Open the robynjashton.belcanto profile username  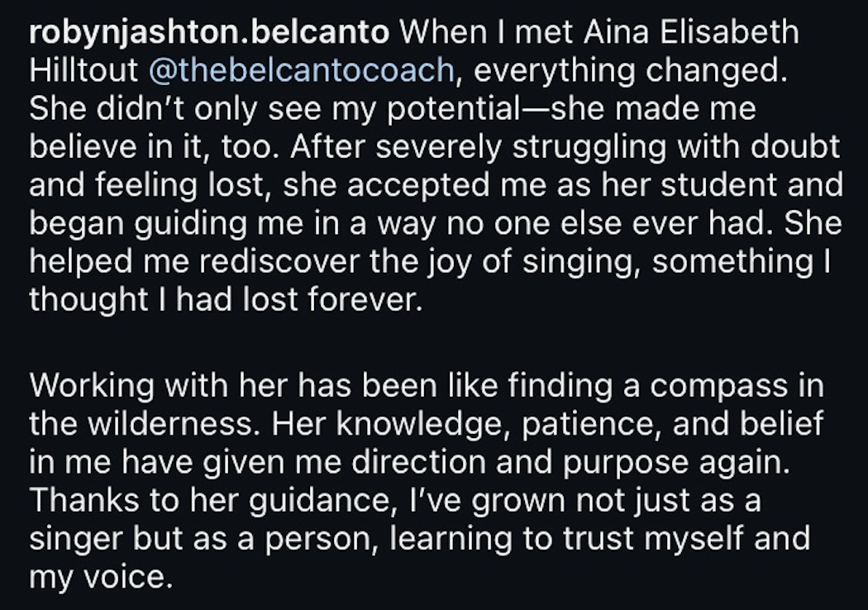tap(208, 32)
